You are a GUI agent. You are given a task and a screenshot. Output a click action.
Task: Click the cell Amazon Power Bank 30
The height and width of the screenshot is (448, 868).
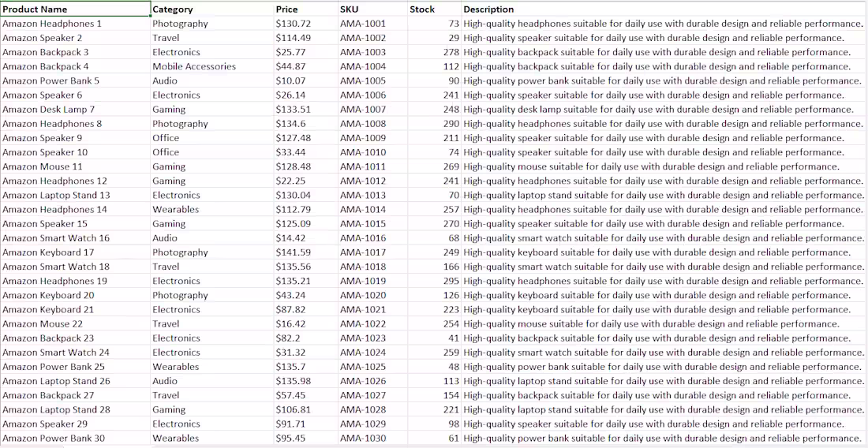point(75,439)
